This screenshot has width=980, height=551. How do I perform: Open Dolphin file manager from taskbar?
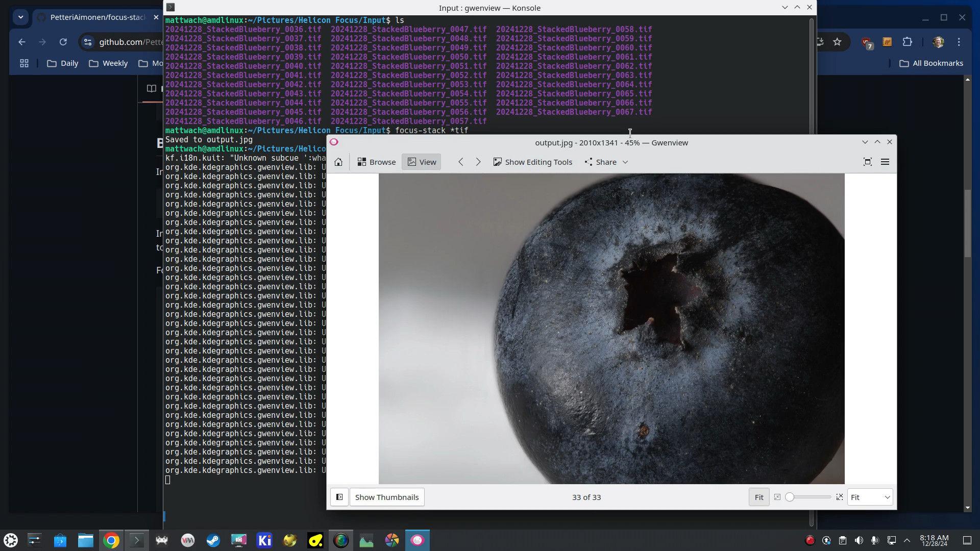tap(85, 540)
